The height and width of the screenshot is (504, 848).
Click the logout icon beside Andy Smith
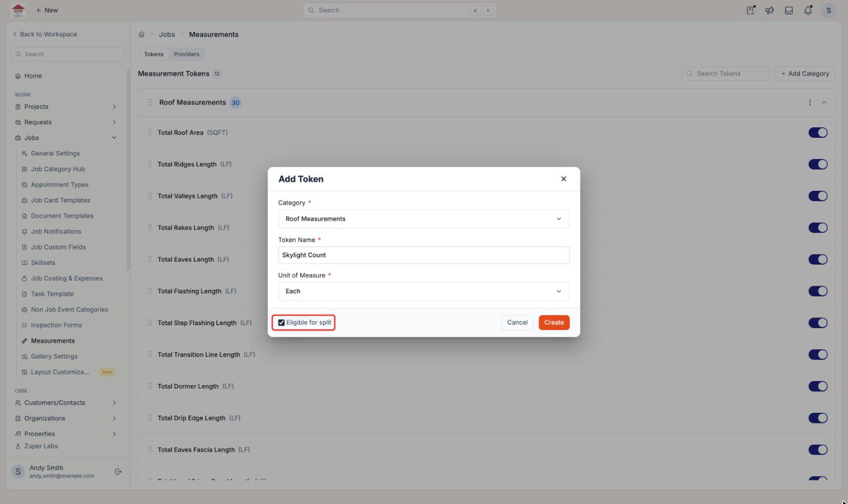pyautogui.click(x=118, y=472)
